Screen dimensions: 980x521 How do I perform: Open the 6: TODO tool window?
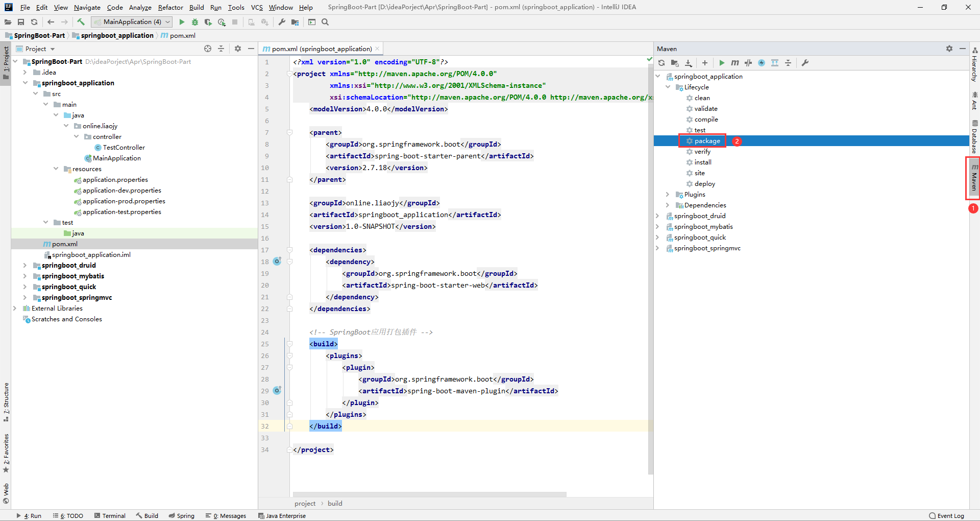click(68, 515)
